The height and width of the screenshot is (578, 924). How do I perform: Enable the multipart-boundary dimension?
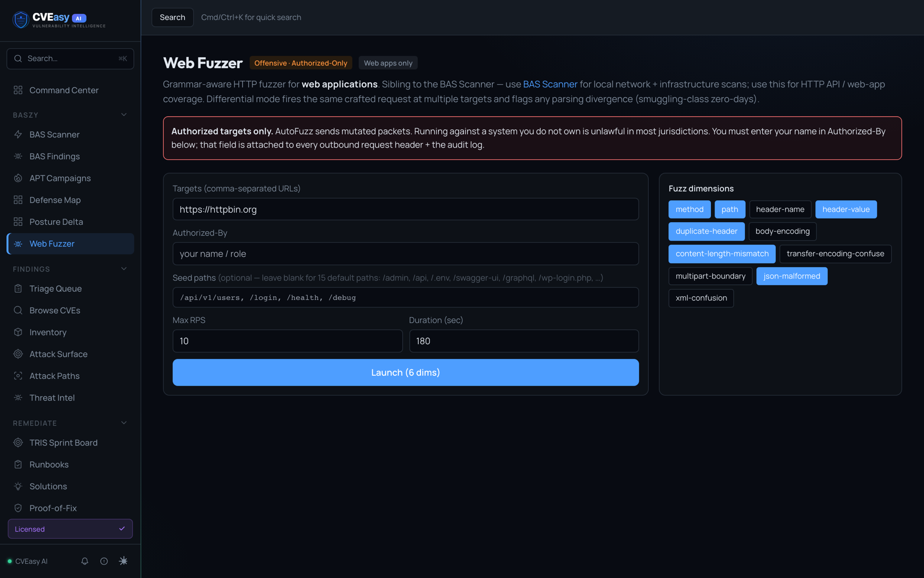pos(710,276)
